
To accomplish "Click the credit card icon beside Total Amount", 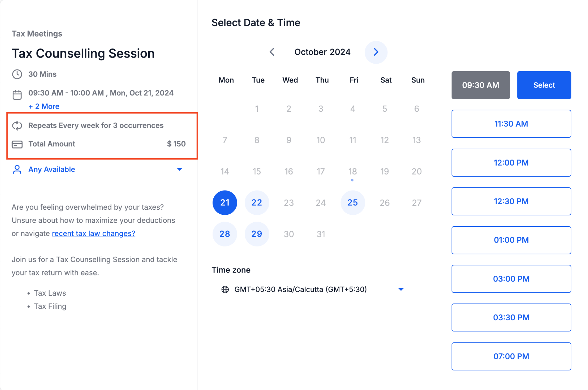I will [x=17, y=144].
